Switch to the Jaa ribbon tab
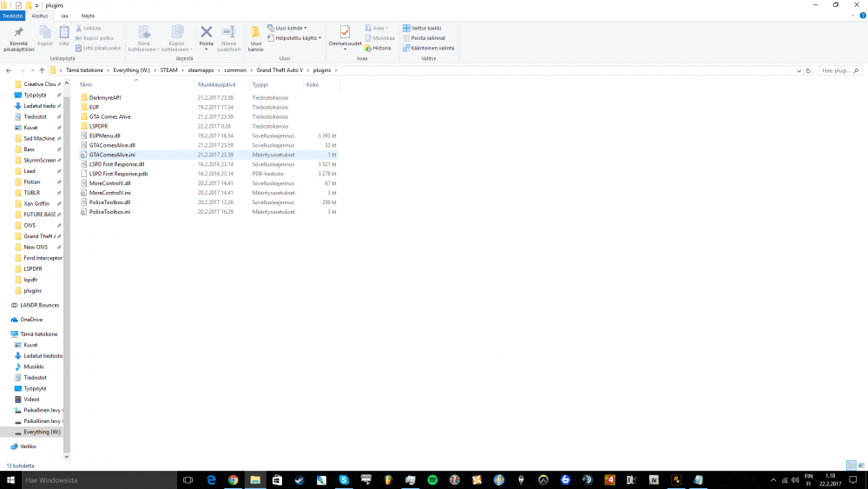The image size is (868, 489). (x=64, y=16)
